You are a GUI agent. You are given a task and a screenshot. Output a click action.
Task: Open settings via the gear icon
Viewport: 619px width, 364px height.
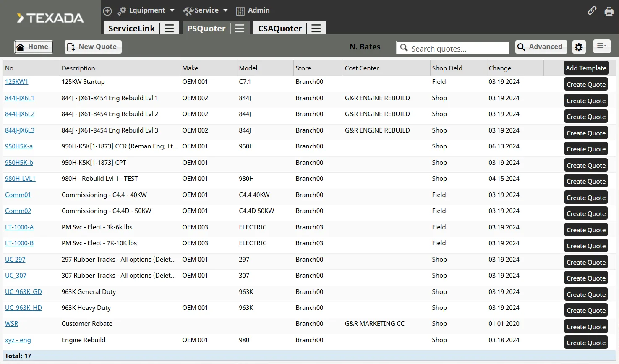coord(579,47)
